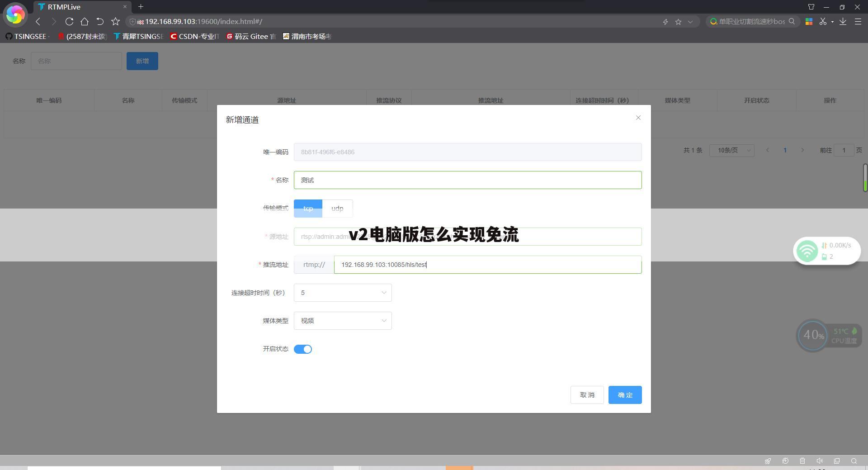Click the rocket boost icon in bottom bar

tap(768, 461)
